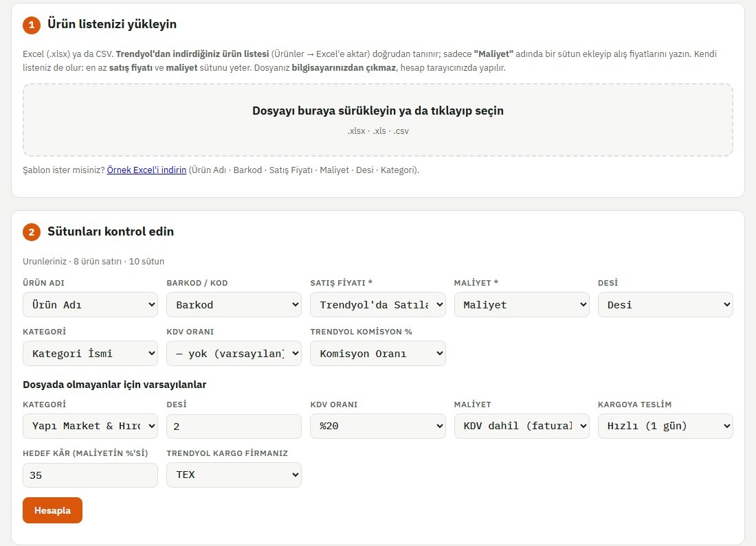The width and height of the screenshot is (756, 546).
Task: Click the Hedef Kâr input field
Action: click(90, 475)
